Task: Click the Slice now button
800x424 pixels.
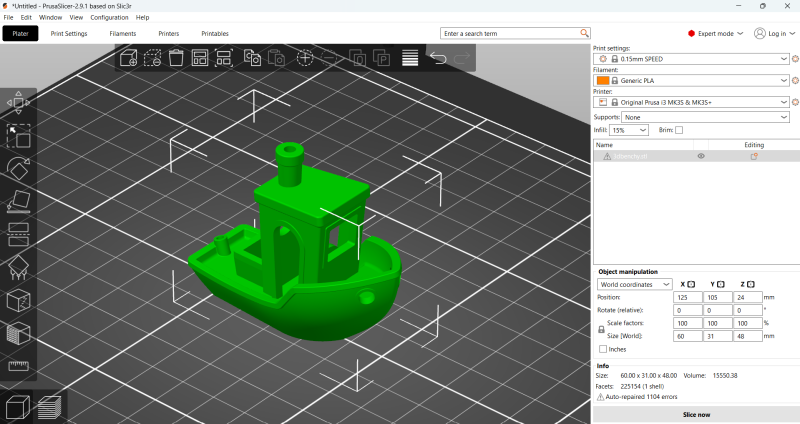Action: [696, 415]
